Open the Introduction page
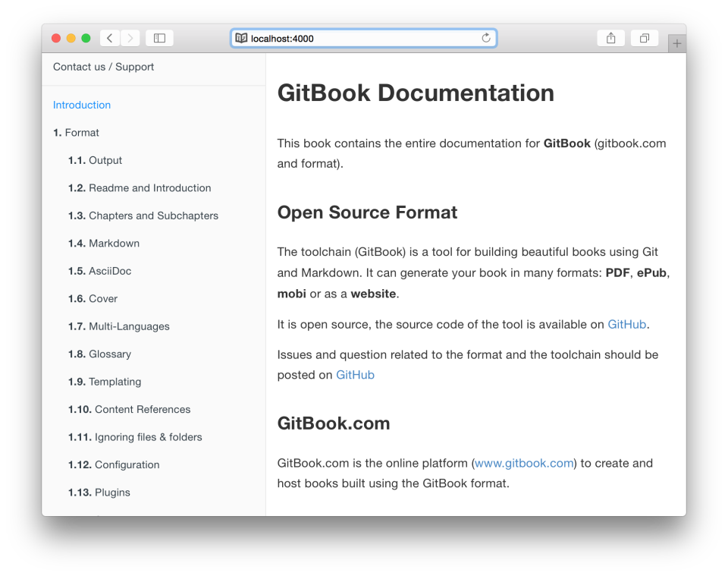This screenshot has height=576, width=728. coord(81,105)
